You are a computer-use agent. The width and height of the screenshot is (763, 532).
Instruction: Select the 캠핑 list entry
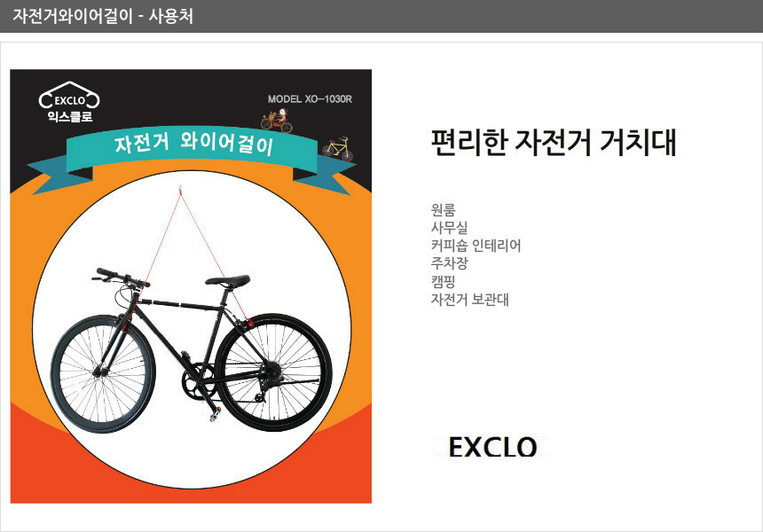point(443,282)
